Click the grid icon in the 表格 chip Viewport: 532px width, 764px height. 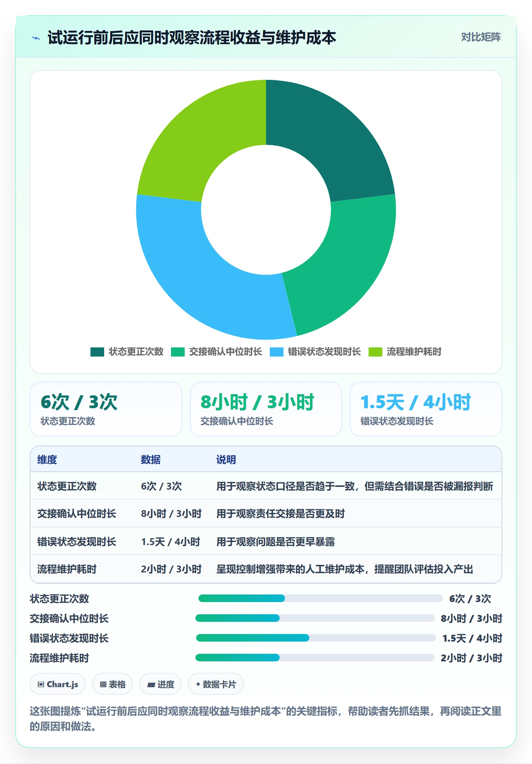point(103,685)
